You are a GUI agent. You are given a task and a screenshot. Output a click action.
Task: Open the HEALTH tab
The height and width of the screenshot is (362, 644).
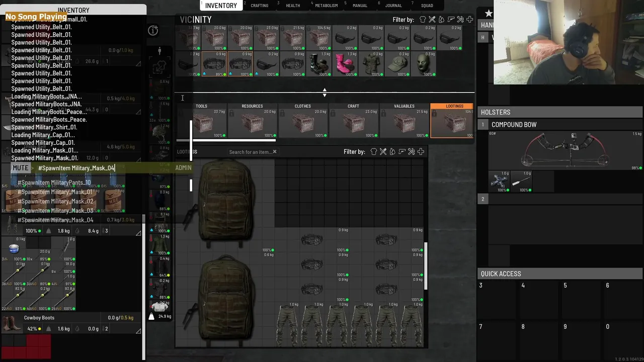[x=293, y=6]
